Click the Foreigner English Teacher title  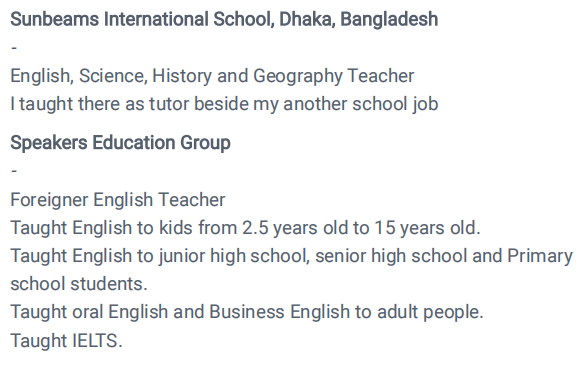(x=118, y=200)
